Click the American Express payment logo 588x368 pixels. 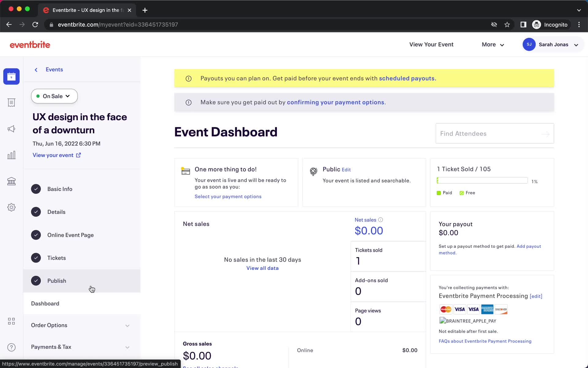pos(487,309)
